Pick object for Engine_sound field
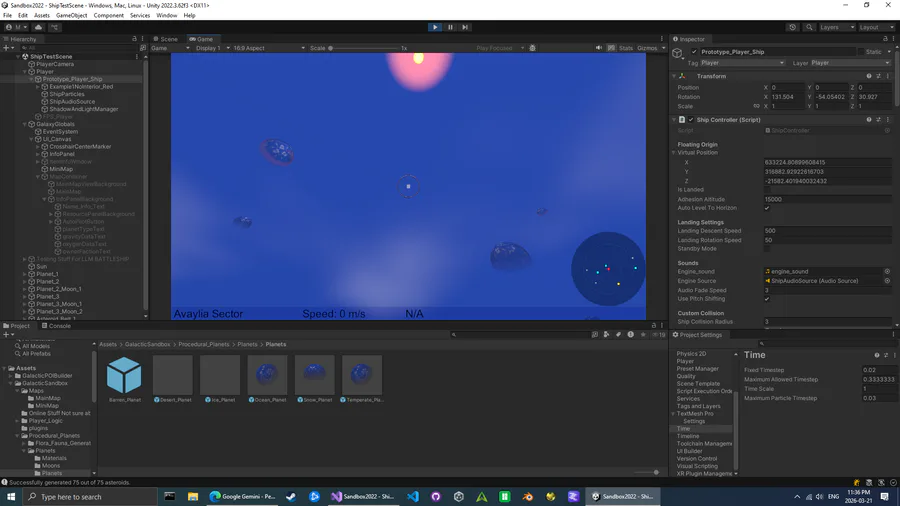The height and width of the screenshot is (506, 900). [887, 271]
